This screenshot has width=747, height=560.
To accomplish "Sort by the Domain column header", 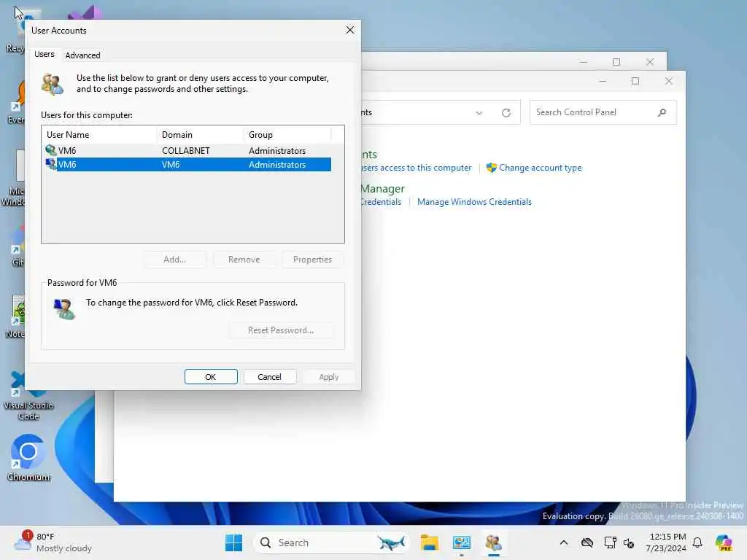I will point(200,135).
